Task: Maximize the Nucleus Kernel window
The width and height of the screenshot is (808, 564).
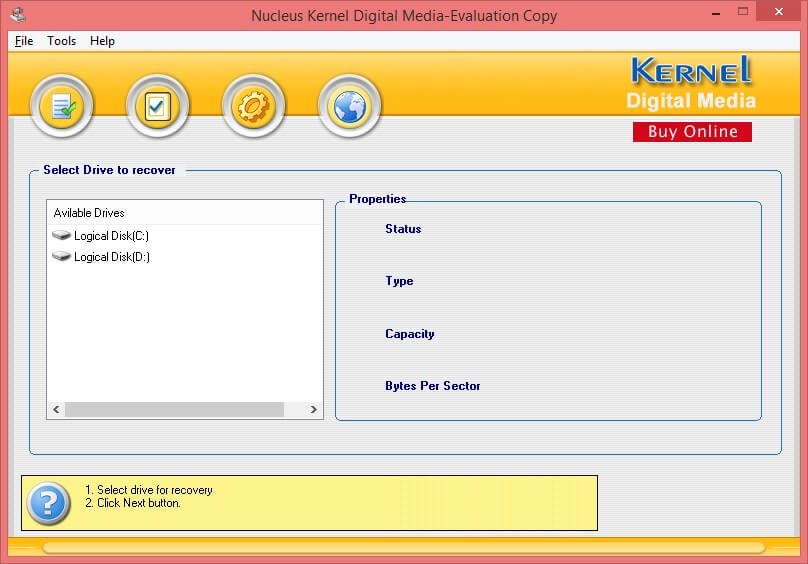Action: coord(743,11)
